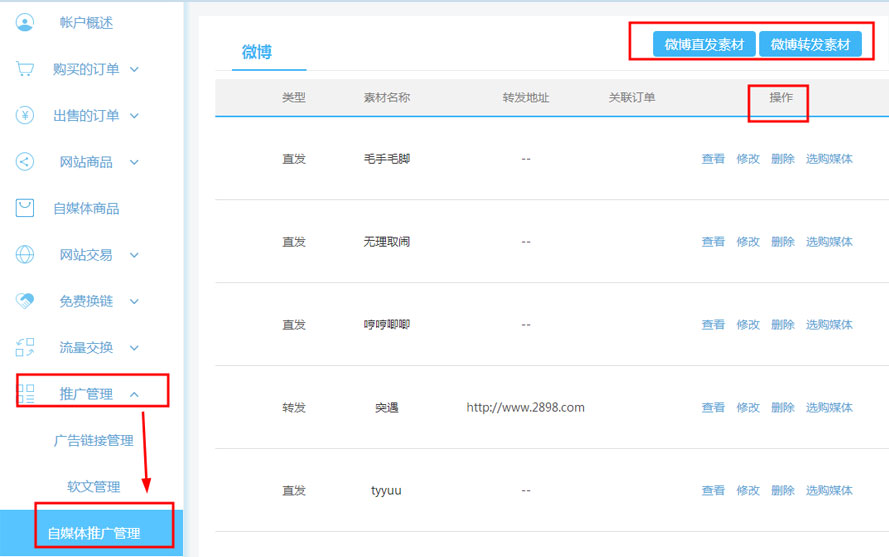This screenshot has width=889, height=557.
Task: Select 自媒体推广管理 in the sidebar
Action: coord(93,533)
